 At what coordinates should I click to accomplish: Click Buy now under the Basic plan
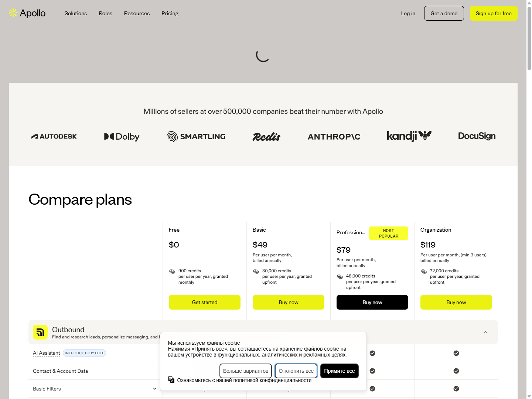click(x=288, y=302)
